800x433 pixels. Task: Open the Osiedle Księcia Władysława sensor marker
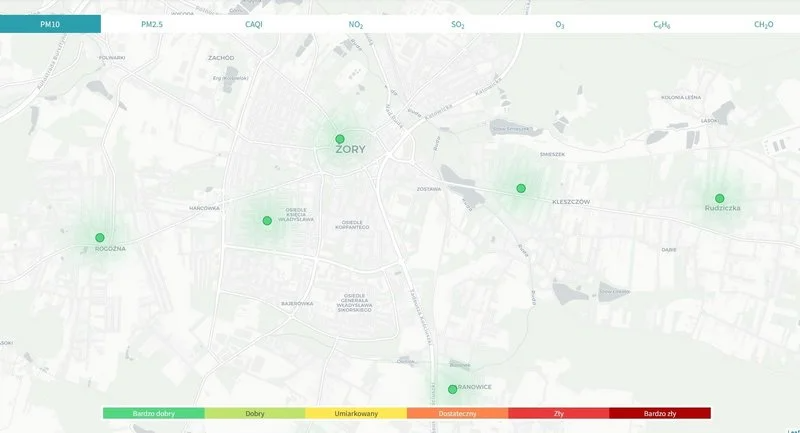point(267,221)
